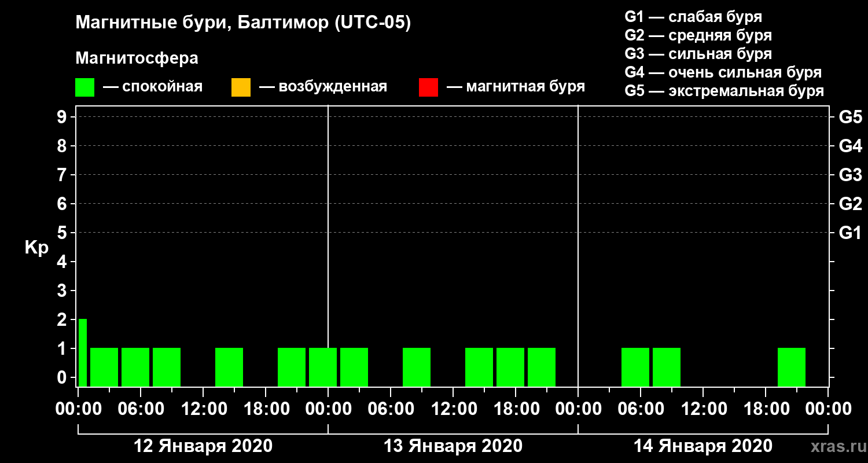868x463 pixels.
Task: Click the last green bar on 14 January
Action: pyautogui.click(x=792, y=367)
